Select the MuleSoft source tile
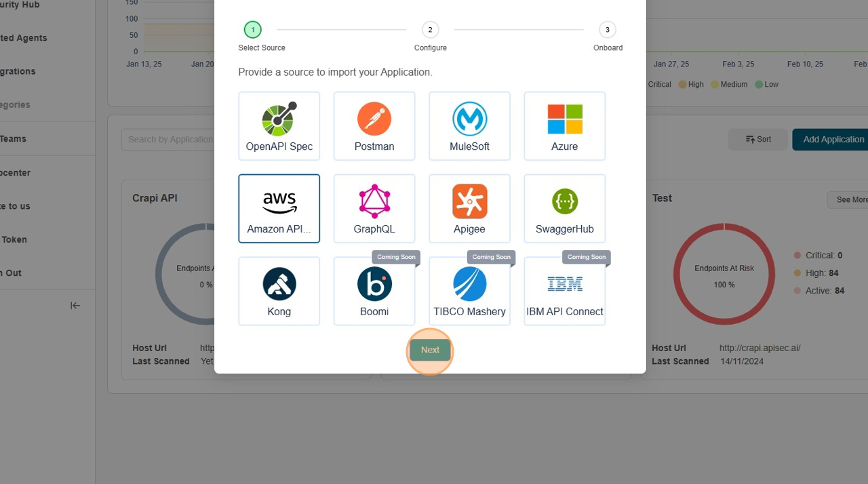Image resolution: width=868 pixels, height=484 pixels. tap(469, 126)
